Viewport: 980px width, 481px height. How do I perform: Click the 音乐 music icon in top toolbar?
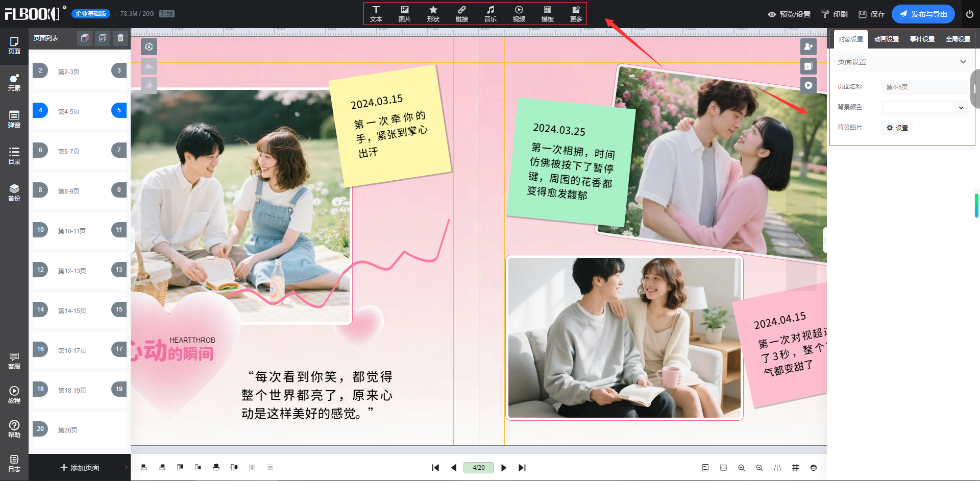point(490,14)
